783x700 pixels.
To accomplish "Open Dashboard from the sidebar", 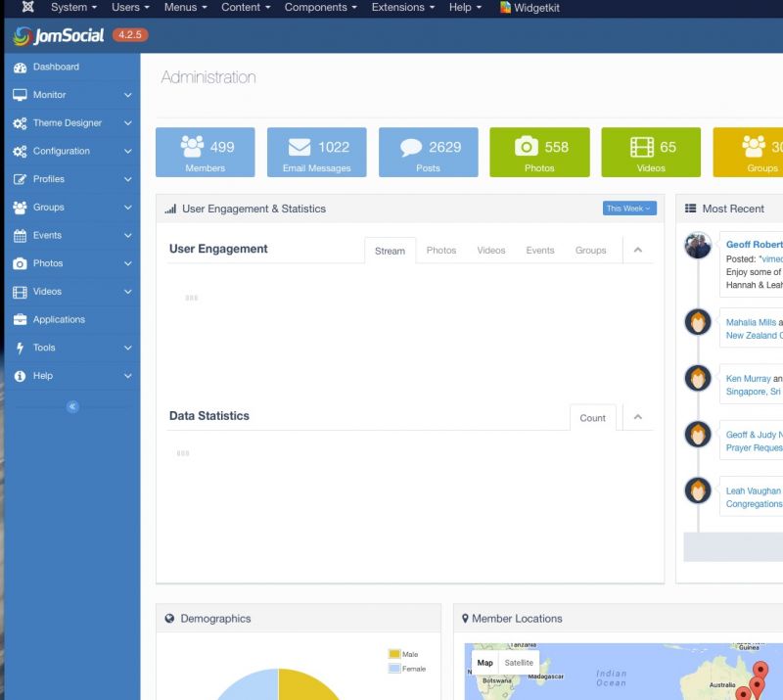I will (x=56, y=67).
